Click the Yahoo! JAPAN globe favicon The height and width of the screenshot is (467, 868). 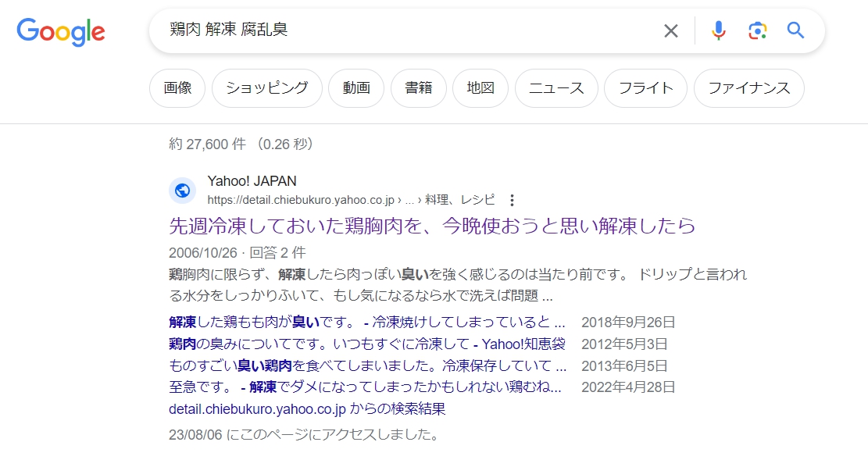182,191
